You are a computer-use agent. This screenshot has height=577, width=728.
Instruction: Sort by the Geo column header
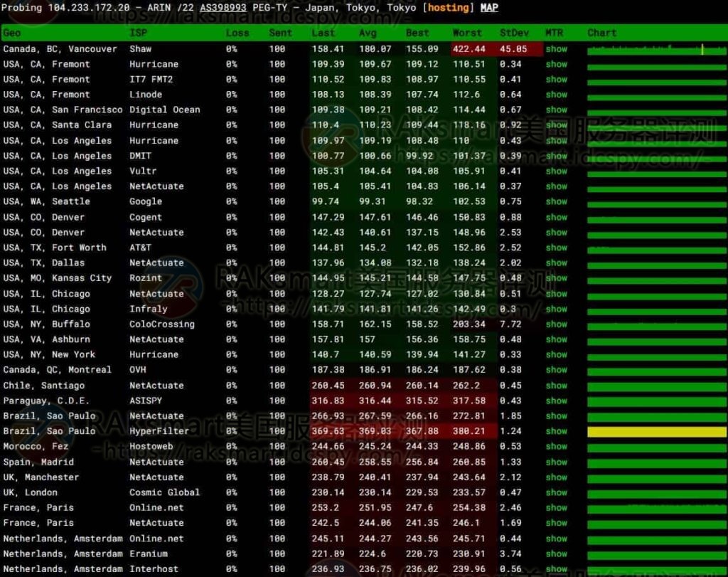tap(12, 33)
